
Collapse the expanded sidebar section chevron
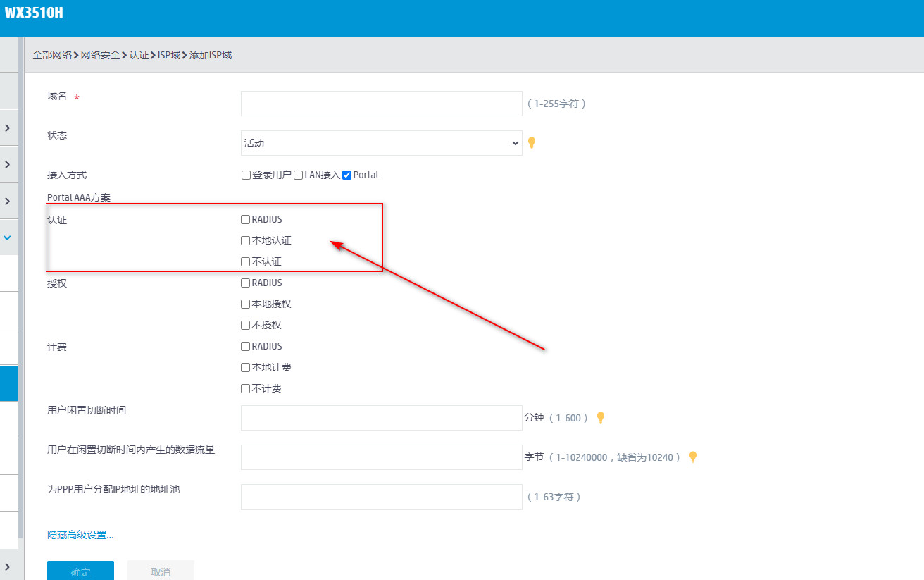click(8, 238)
